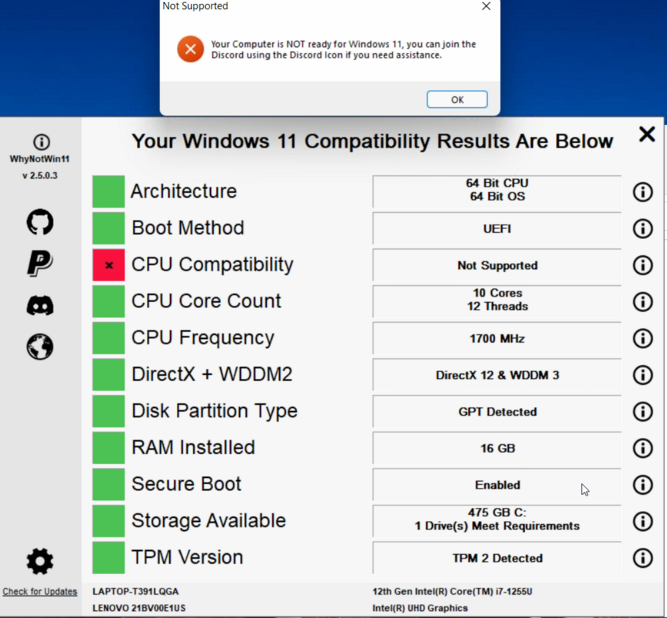This screenshot has width=667, height=618.
Task: Select the 'Not Supported' result value
Action: point(497,265)
